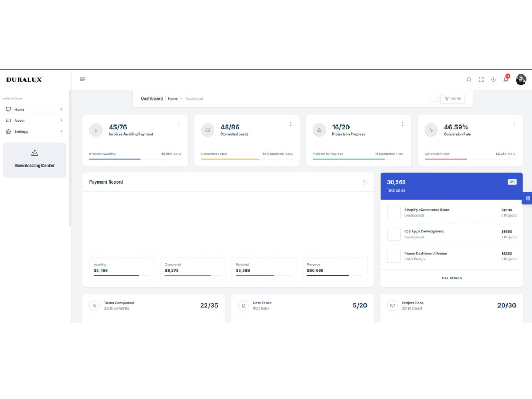This screenshot has height=399, width=532.
Task: Click the Converted Leads orange progress bar
Action: 230,159
